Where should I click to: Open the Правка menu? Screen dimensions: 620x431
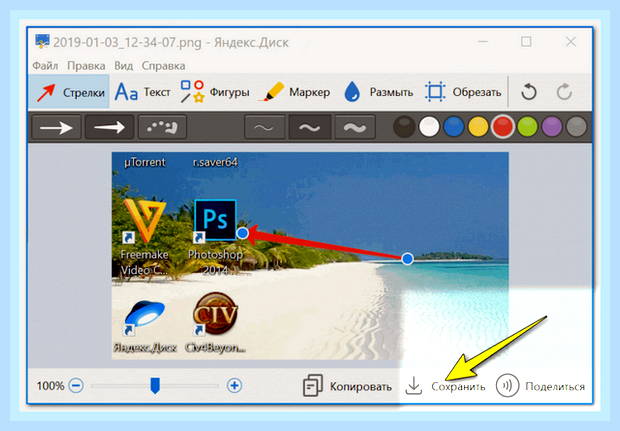pos(86,66)
